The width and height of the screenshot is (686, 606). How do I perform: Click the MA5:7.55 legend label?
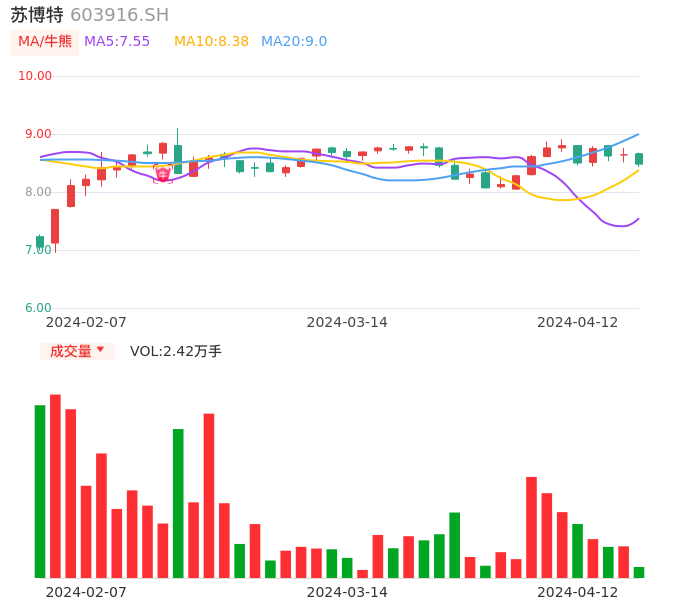pos(117,42)
